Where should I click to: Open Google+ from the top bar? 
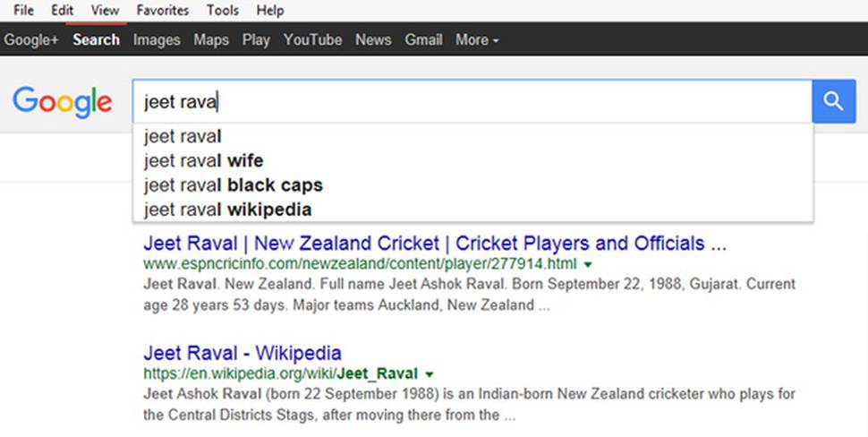(31, 40)
